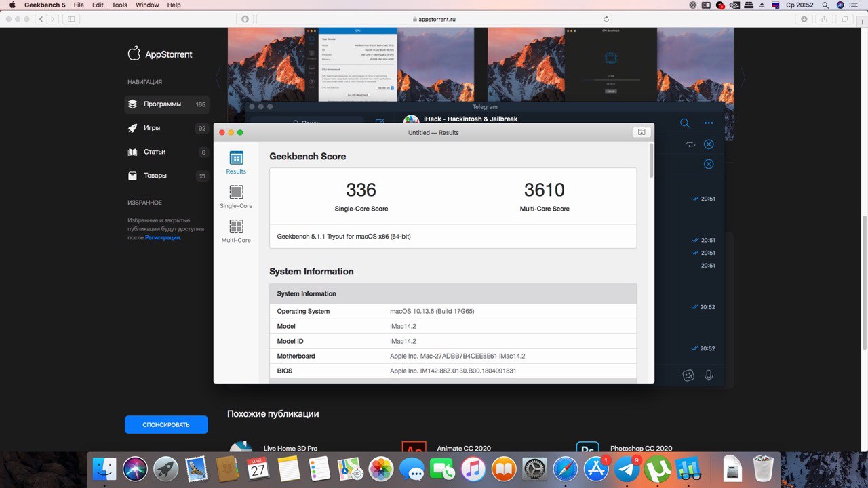This screenshot has width=868, height=488.
Task: Click the upload button in Geekbench title bar
Action: point(640,132)
